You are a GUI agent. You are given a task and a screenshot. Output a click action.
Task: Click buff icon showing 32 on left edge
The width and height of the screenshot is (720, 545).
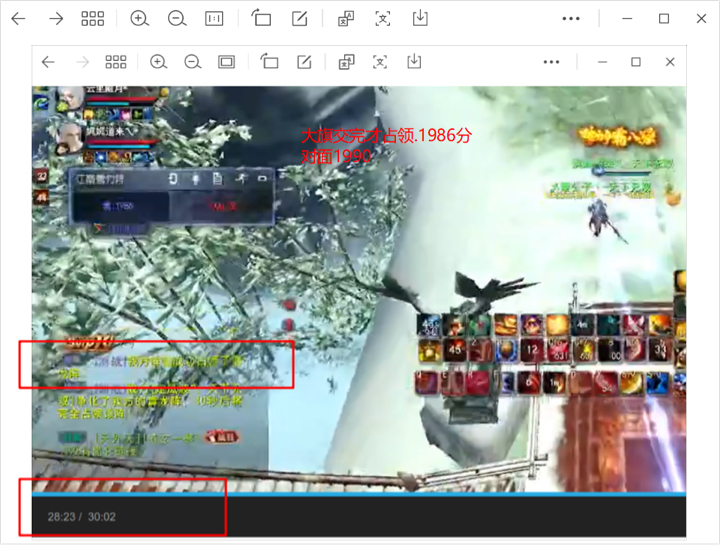41,176
